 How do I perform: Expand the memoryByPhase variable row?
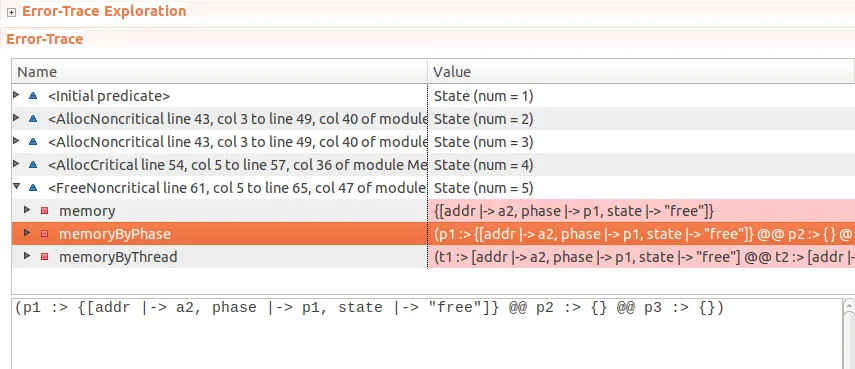coord(27,233)
